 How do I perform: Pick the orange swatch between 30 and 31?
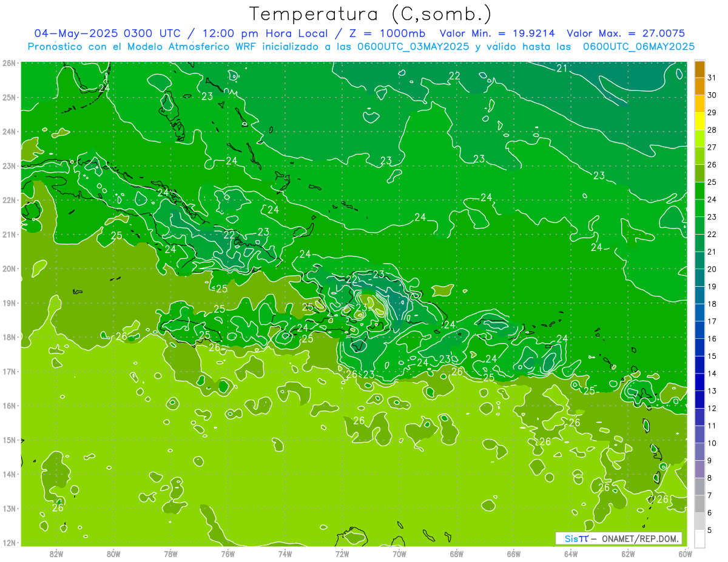(x=699, y=87)
